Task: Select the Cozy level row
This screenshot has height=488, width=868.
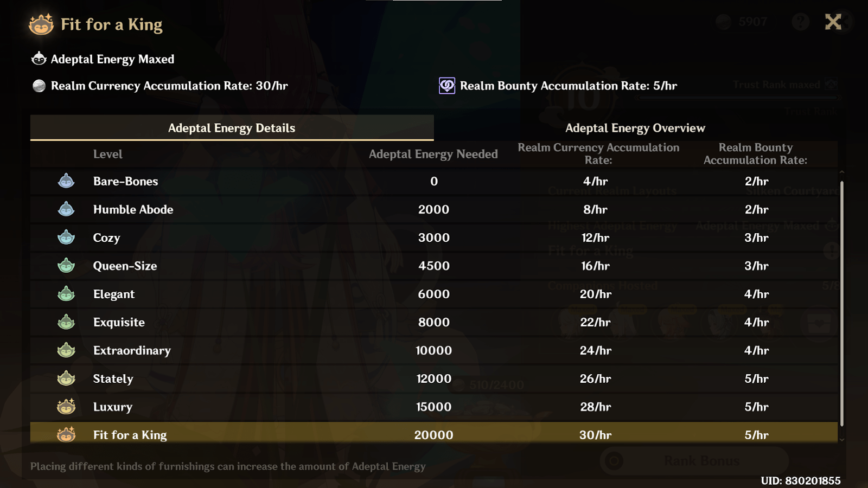Action: [434, 237]
